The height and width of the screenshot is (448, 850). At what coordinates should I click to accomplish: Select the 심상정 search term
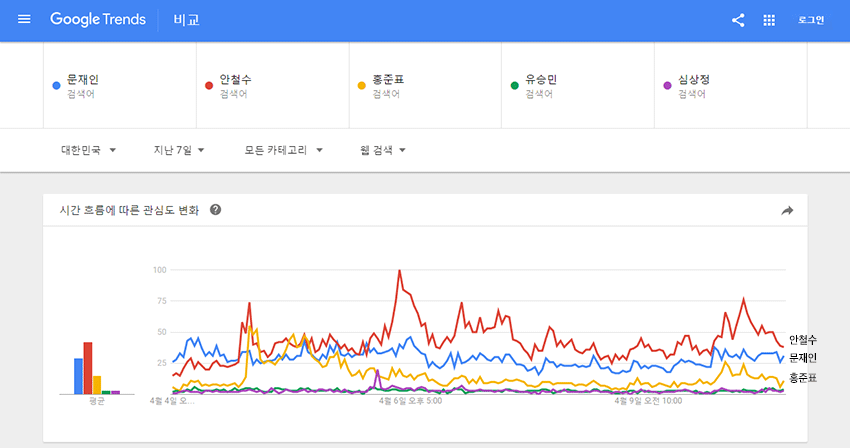tap(693, 80)
